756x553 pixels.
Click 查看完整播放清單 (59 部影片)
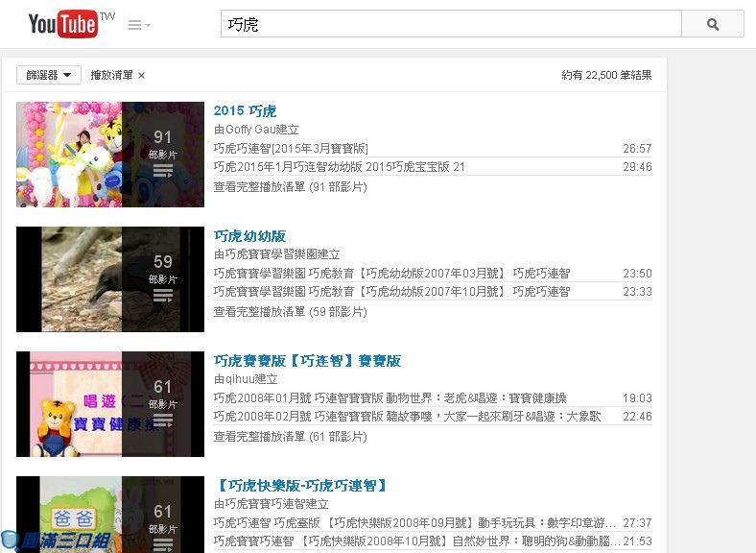click(x=291, y=312)
